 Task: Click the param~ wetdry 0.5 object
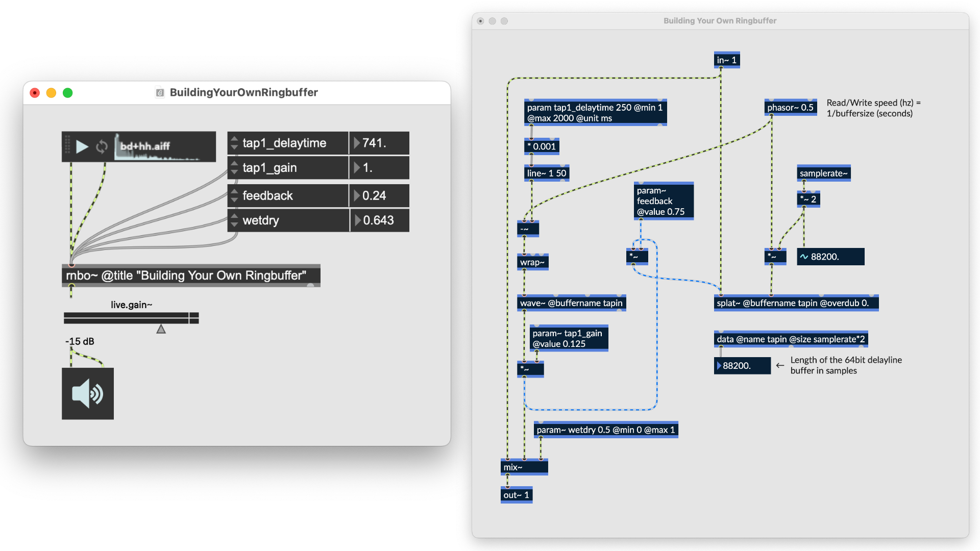605,430
